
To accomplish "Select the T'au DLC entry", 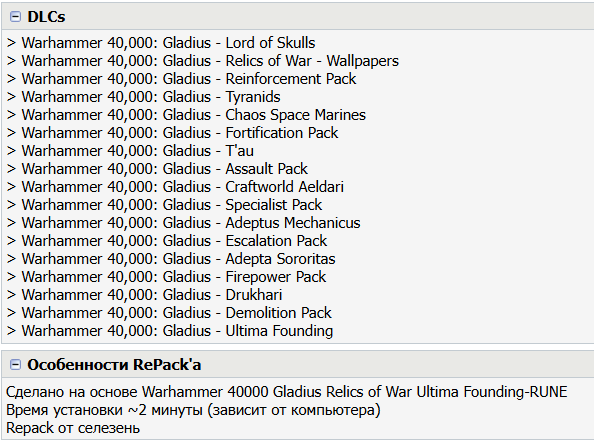I will pos(130,151).
